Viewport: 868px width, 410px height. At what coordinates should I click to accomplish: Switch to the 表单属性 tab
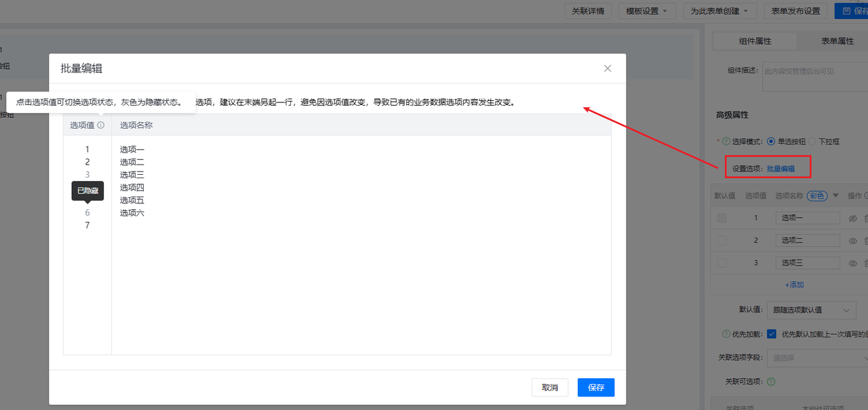pyautogui.click(x=837, y=41)
